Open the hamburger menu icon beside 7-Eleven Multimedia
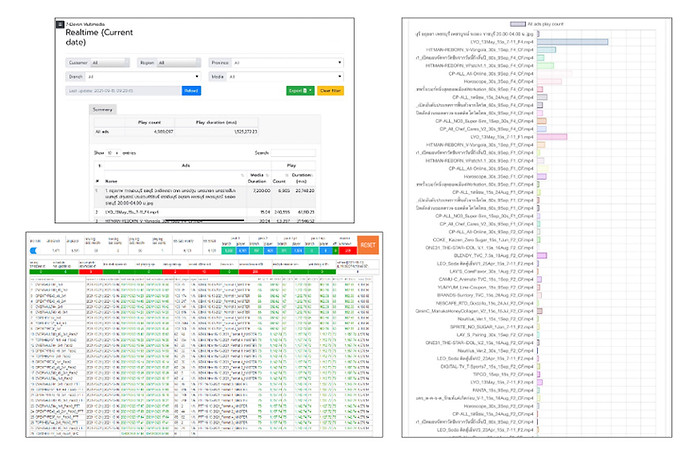The width and height of the screenshot is (694, 454). coord(60,24)
